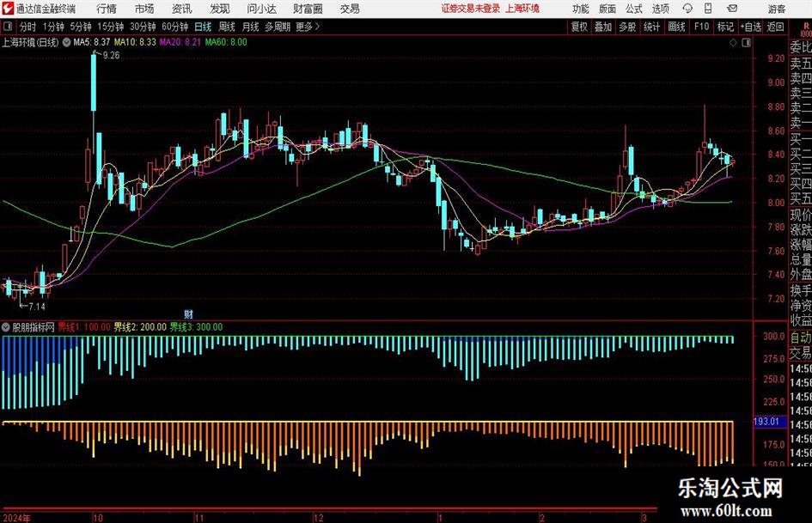
Task: Toggle the right panel layout icon
Action: 746,42
